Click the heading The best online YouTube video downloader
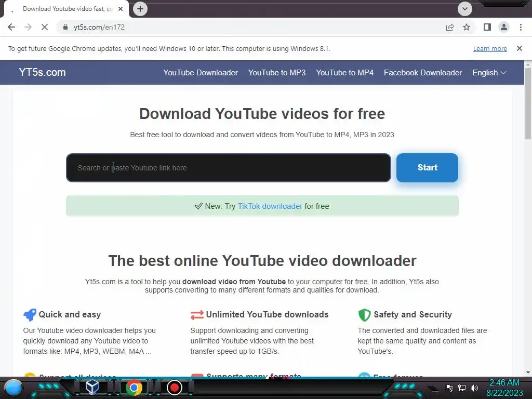Image resolution: width=532 pixels, height=399 pixels. (262, 261)
